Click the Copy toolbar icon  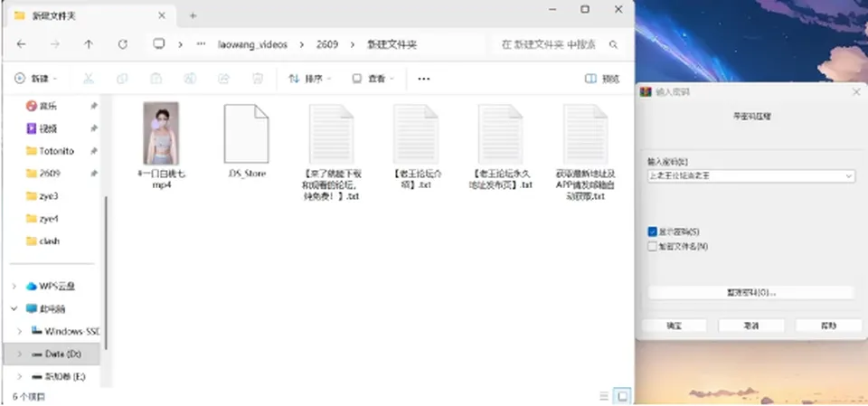coord(122,79)
